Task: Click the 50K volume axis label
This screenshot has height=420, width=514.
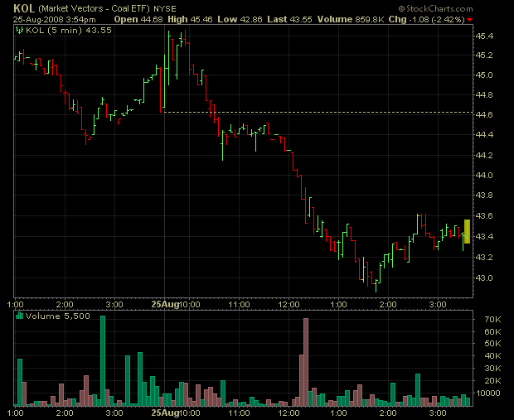Action: point(492,343)
